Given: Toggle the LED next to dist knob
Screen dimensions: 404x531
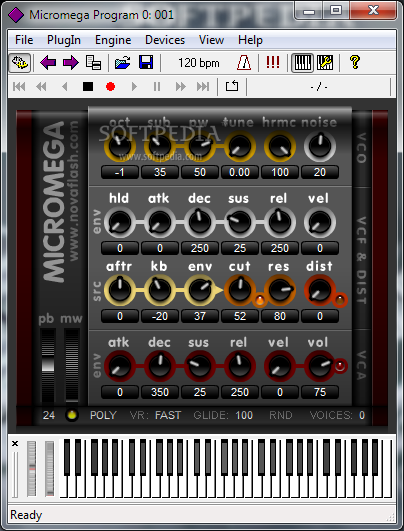Looking at the screenshot, I should 340,300.
